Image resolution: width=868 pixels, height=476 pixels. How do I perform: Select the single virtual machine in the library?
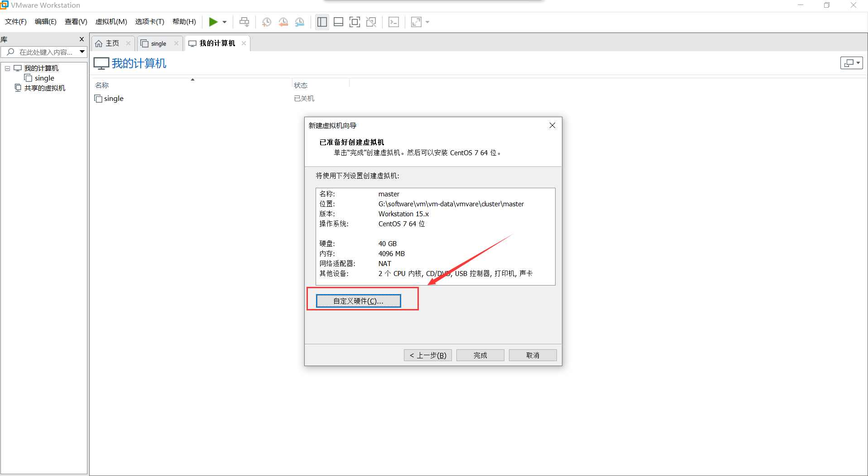pos(43,78)
